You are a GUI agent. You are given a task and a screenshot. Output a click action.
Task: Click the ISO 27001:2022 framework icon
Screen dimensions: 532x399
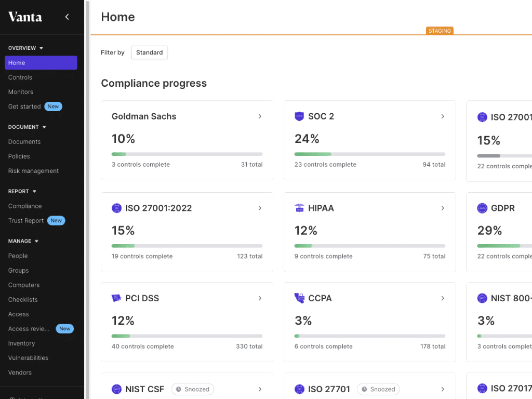[x=117, y=208]
